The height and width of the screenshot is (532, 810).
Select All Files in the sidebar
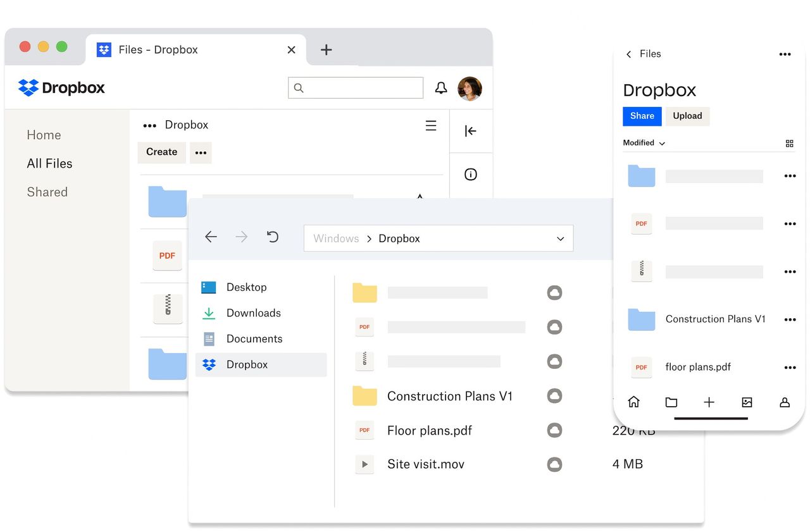click(x=49, y=163)
